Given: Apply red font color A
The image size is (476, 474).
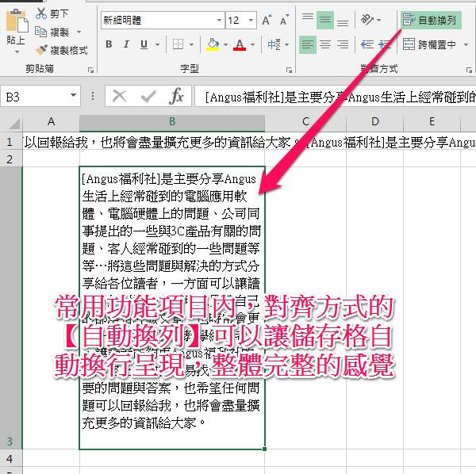Looking at the screenshot, I should [240, 44].
